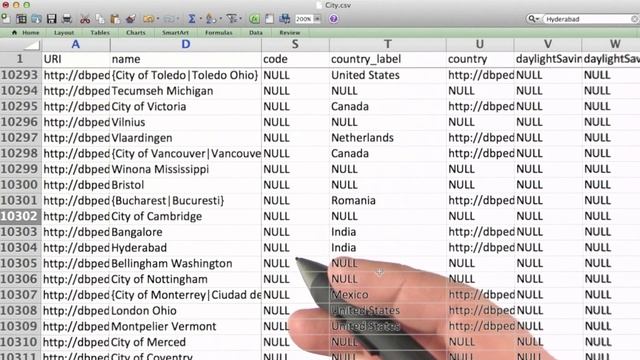Open the Formulas ribbon tab

[x=218, y=33]
